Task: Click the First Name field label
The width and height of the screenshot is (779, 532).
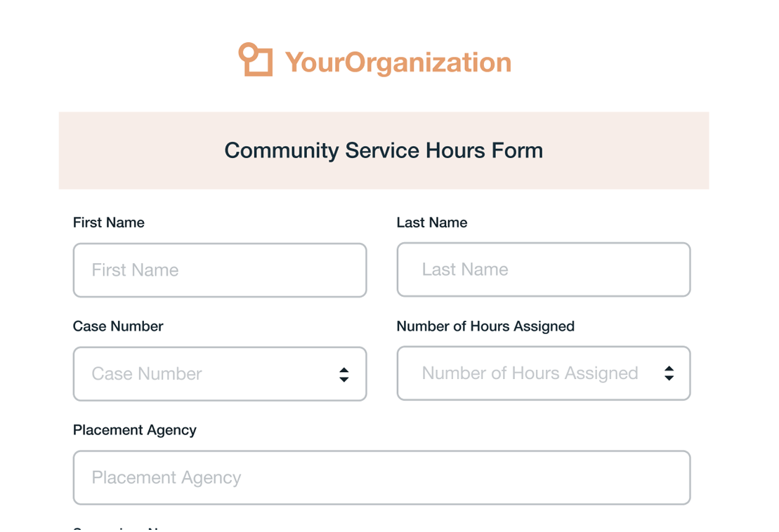Action: pyautogui.click(x=109, y=222)
